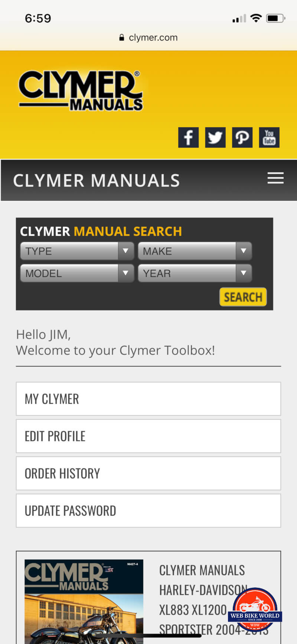The height and width of the screenshot is (644, 297).
Task: Visit the YouTube channel icon
Action: click(x=269, y=138)
